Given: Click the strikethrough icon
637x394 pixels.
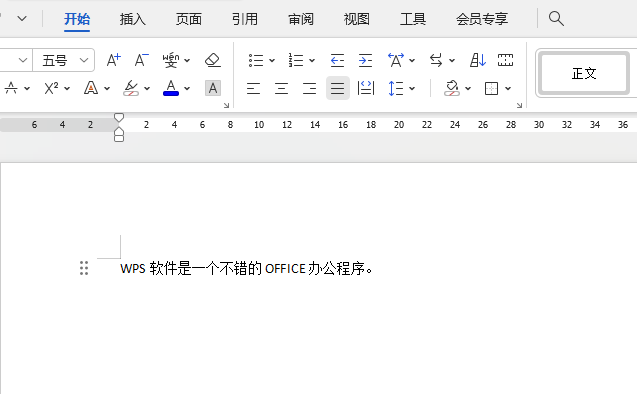Looking at the screenshot, I should [11, 88].
